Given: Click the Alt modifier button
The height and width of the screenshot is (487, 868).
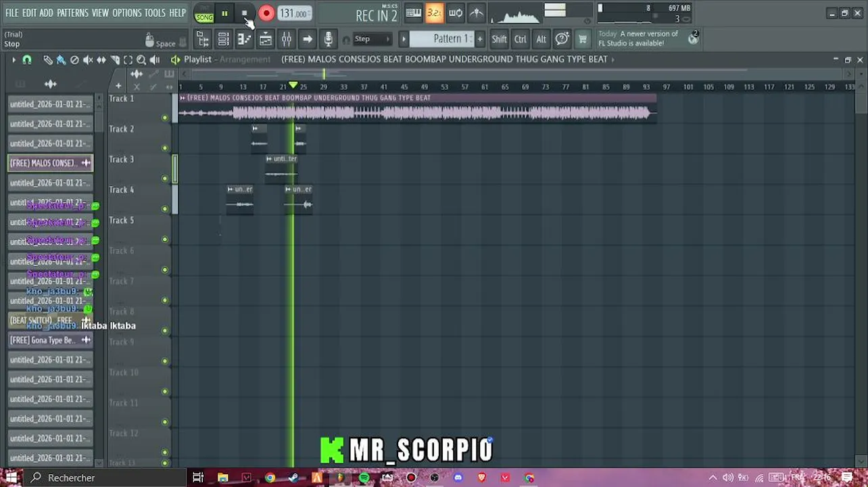Looking at the screenshot, I should (541, 39).
